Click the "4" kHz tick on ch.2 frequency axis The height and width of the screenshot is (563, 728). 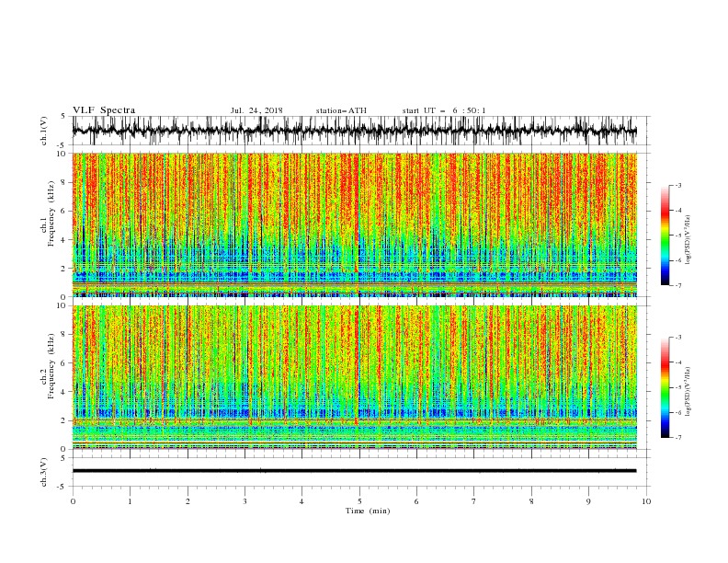click(x=64, y=392)
